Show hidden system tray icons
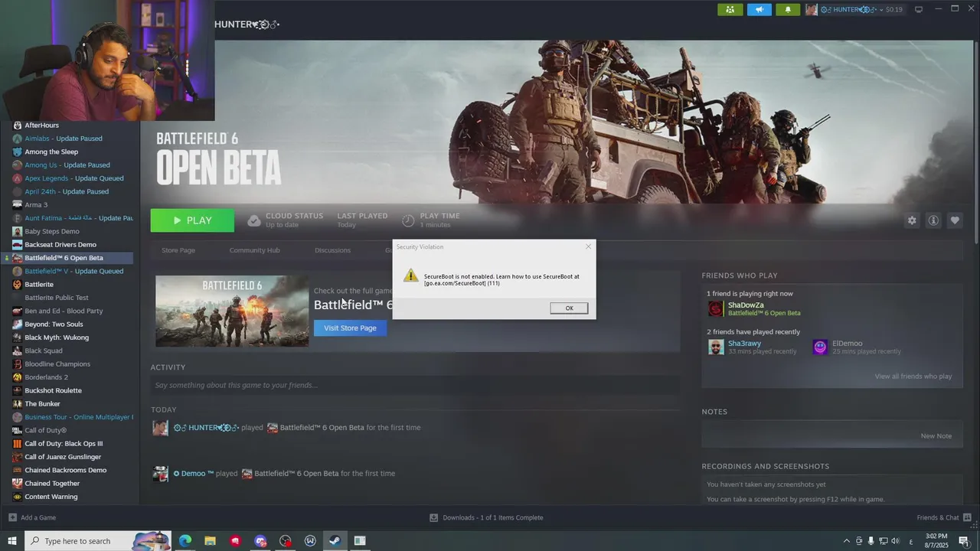980x551 pixels. tap(846, 541)
